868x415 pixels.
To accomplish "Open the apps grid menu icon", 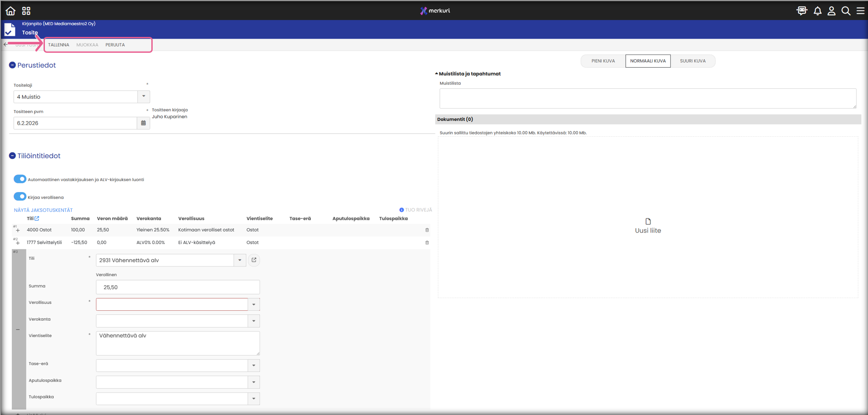I will tap(26, 11).
